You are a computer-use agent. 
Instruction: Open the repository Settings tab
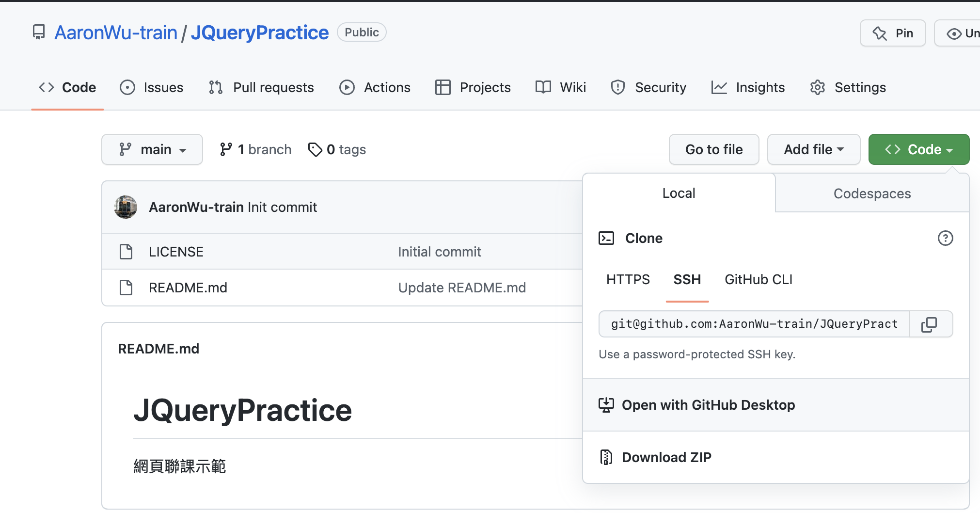coord(848,87)
